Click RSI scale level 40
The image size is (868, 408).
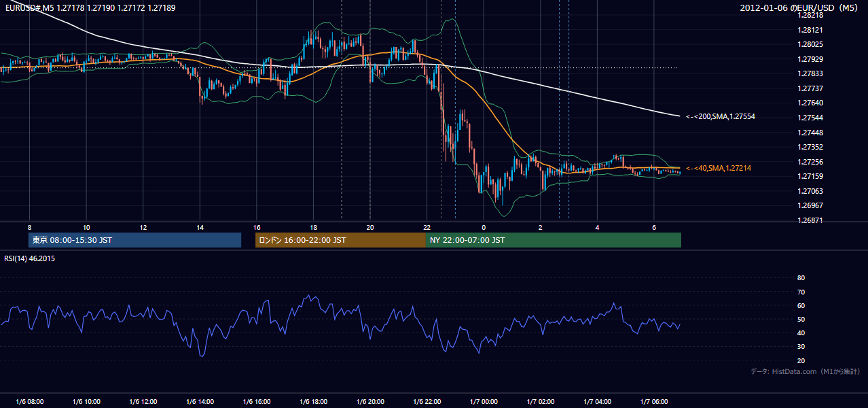801,333
